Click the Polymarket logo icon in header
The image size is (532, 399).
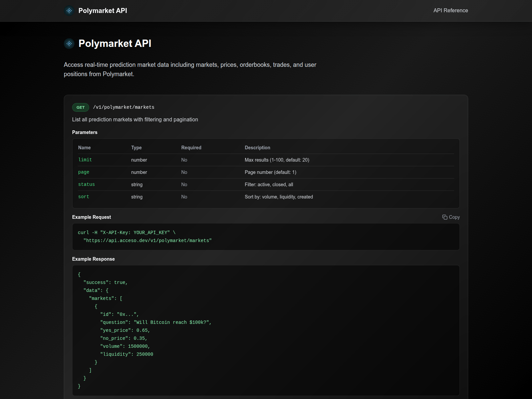69,11
